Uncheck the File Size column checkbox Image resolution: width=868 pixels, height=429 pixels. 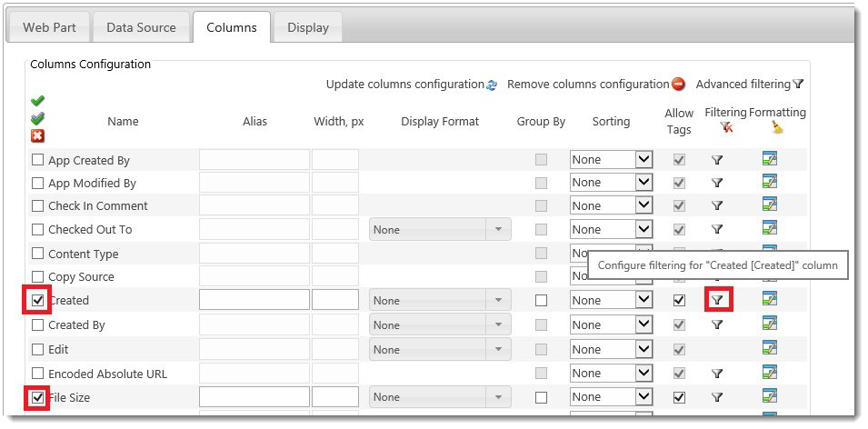[x=37, y=397]
